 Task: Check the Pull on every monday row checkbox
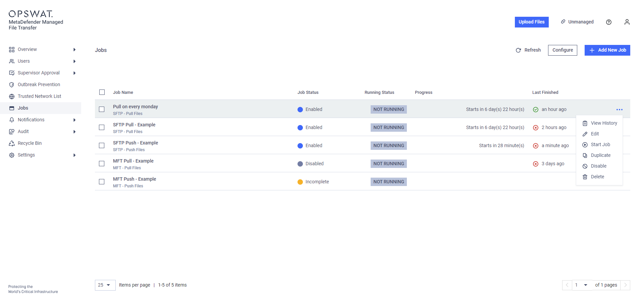(102, 109)
